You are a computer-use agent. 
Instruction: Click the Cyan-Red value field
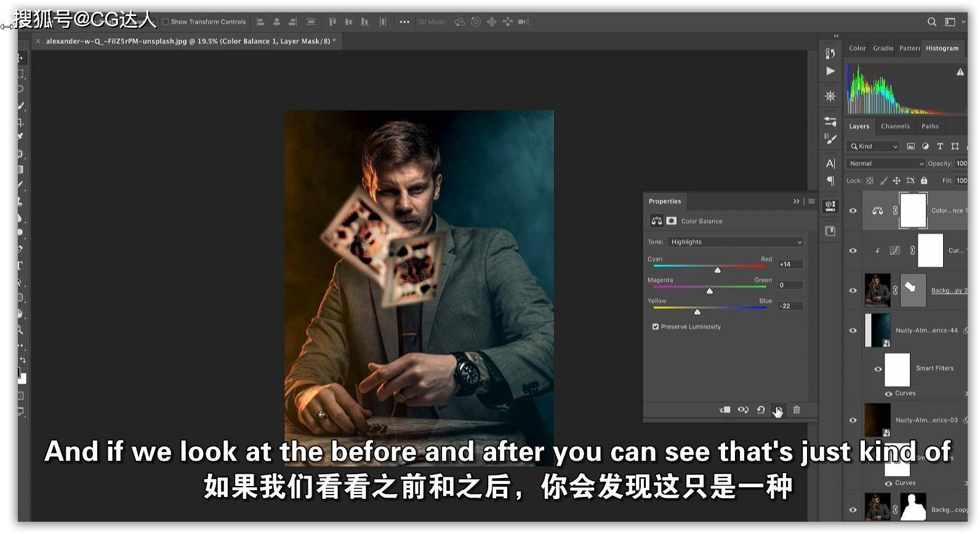coord(790,264)
